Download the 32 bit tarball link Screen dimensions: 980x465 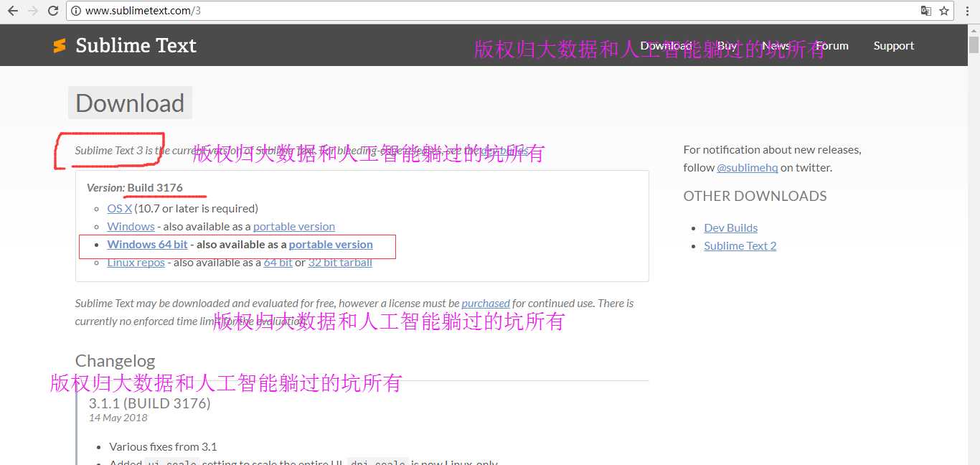340,262
